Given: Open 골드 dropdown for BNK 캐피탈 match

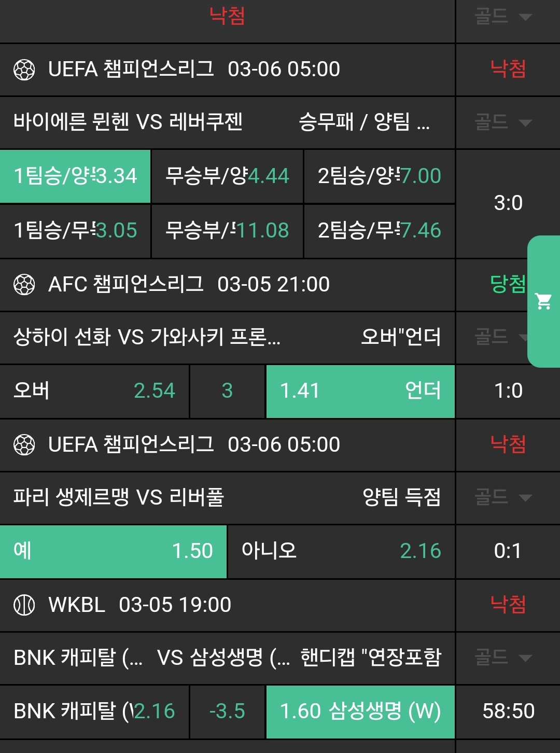Looking at the screenshot, I should tap(503, 658).
